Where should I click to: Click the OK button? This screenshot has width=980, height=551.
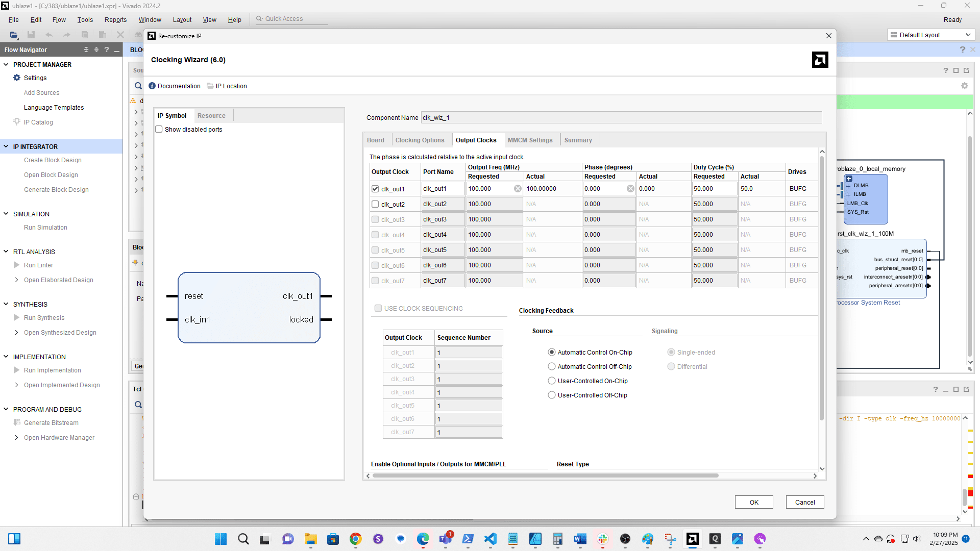pyautogui.click(x=753, y=502)
